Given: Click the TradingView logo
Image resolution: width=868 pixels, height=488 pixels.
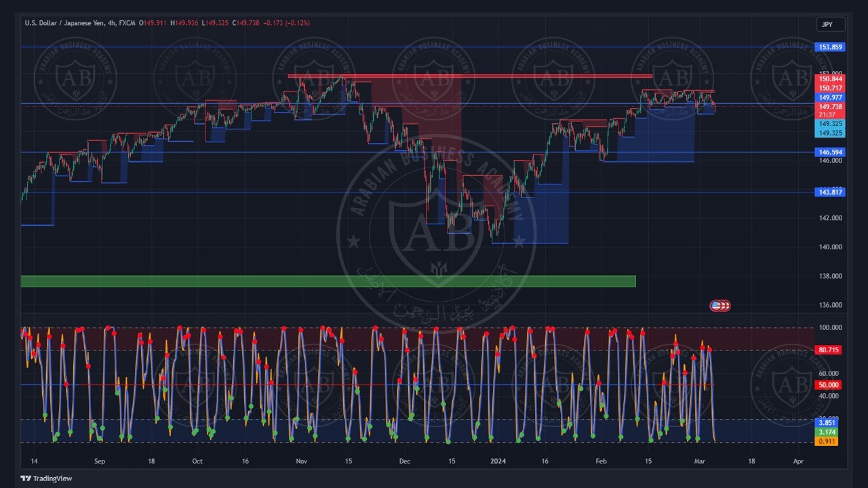Looking at the screenshot, I should pos(46,479).
